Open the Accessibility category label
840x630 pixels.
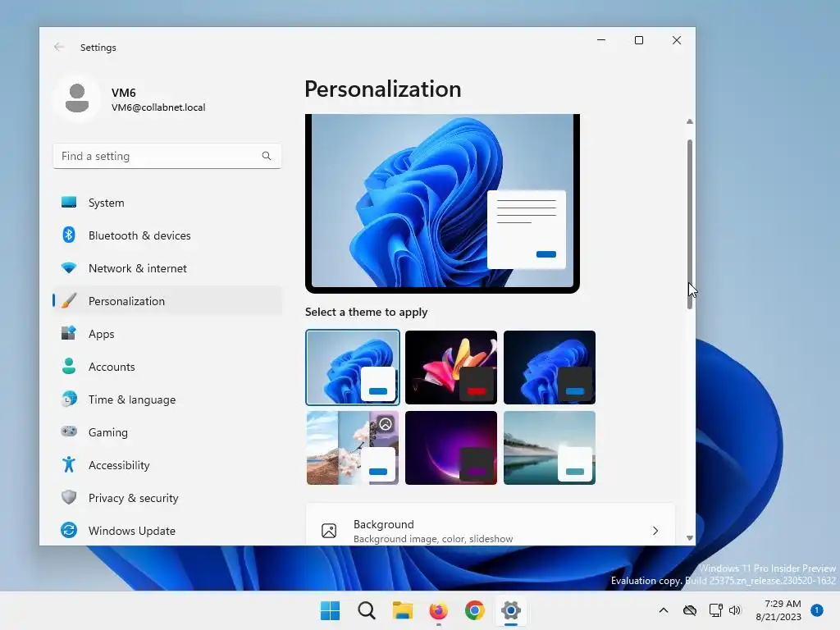[119, 465]
